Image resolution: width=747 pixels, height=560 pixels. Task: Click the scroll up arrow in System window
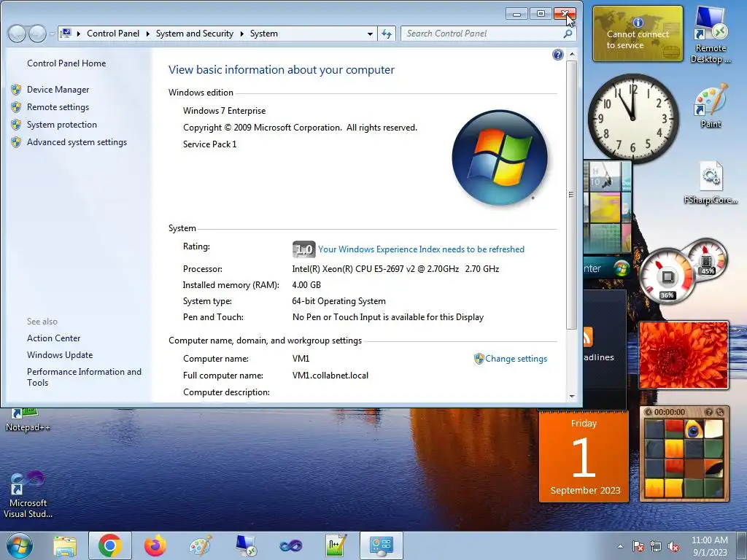(x=572, y=55)
